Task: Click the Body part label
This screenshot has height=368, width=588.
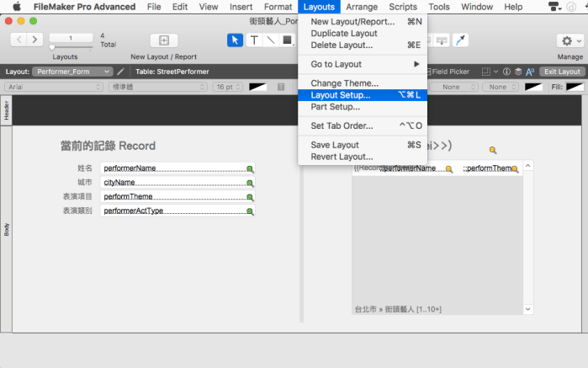Action: 7,229
